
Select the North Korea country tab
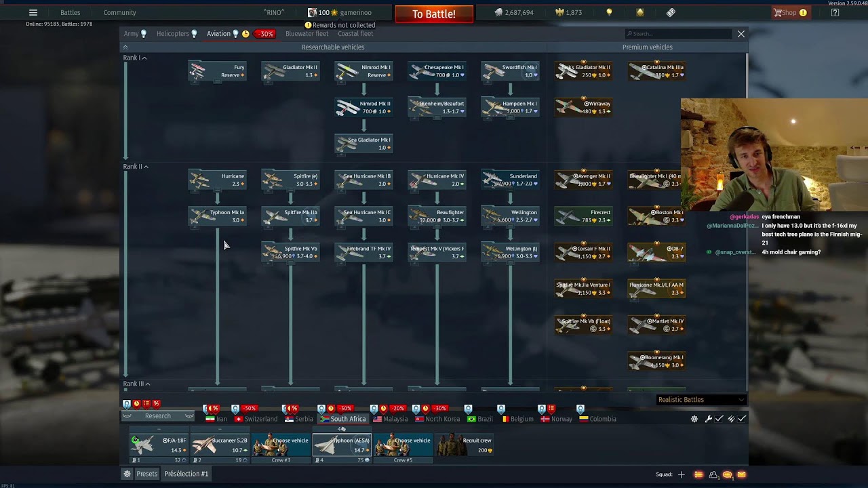click(x=437, y=419)
